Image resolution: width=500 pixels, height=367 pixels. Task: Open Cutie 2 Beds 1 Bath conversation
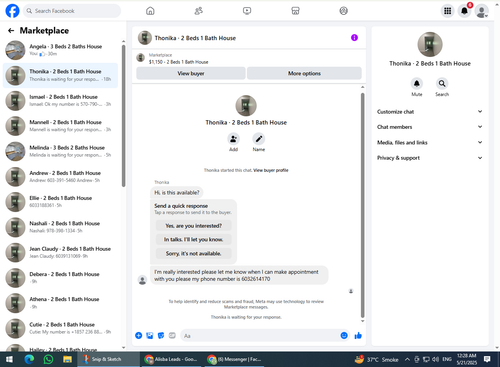[60, 328]
